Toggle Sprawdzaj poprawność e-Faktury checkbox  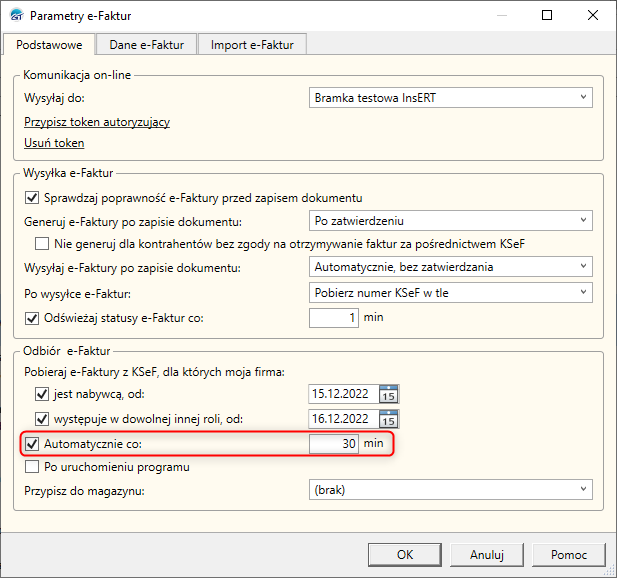tap(31, 197)
